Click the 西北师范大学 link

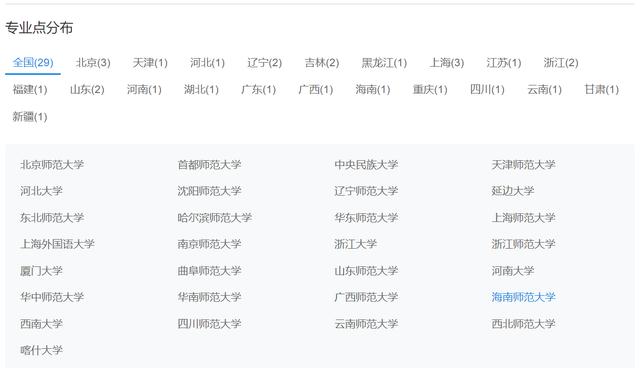[523, 324]
